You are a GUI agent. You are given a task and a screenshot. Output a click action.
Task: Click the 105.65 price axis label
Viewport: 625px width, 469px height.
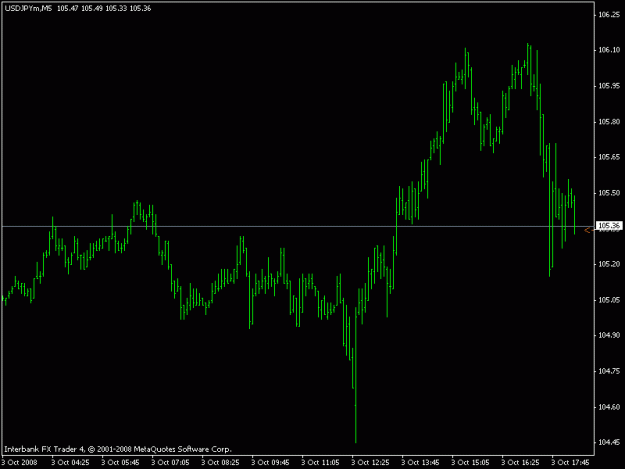click(609, 157)
